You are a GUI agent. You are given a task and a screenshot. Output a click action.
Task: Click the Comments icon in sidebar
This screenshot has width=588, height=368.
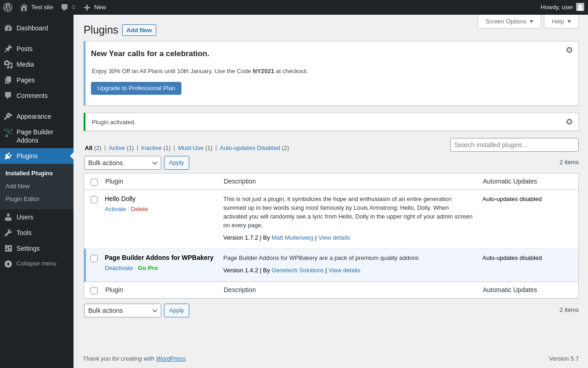point(8,96)
